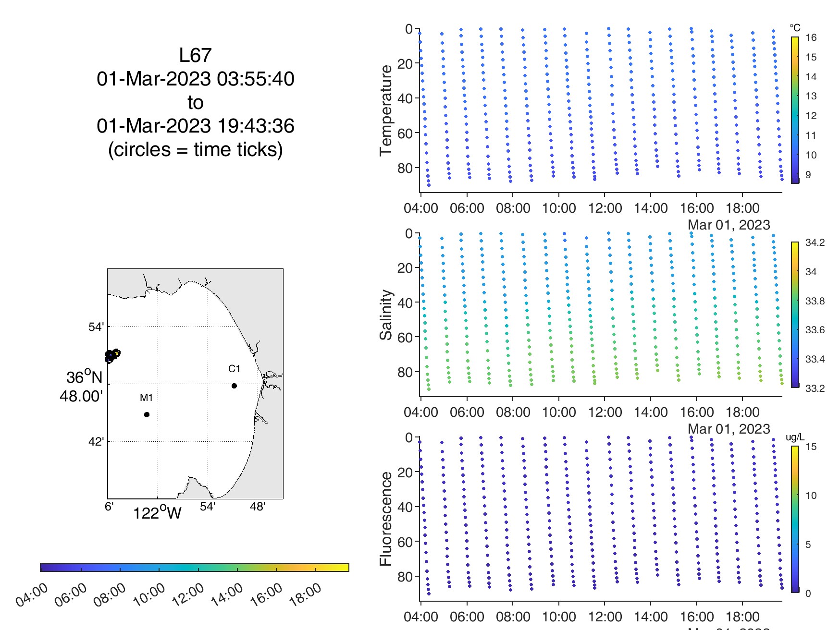Click 18:00 x-tick under Temperature plot
The height and width of the screenshot is (630, 840).
[743, 208]
